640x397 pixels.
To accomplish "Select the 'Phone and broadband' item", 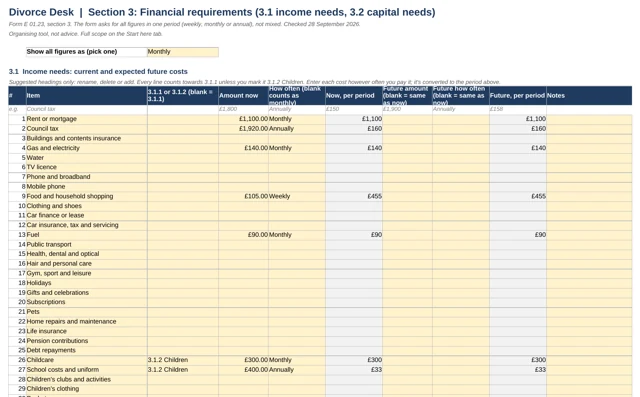I will (x=87, y=177).
